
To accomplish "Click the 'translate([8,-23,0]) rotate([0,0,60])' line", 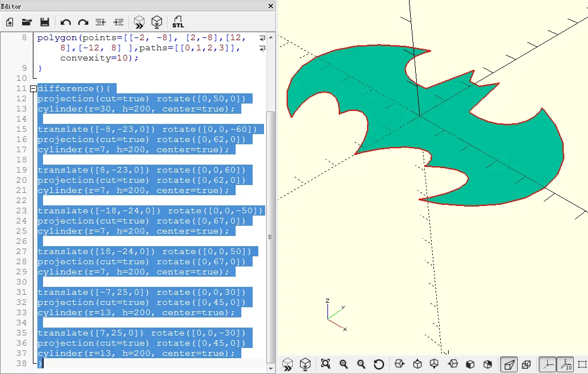I will point(142,170).
